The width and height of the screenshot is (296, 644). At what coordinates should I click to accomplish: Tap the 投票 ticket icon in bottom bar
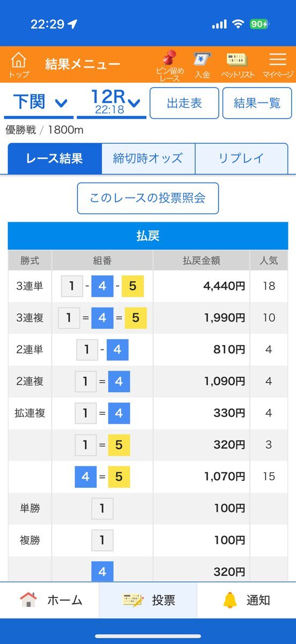tap(132, 600)
